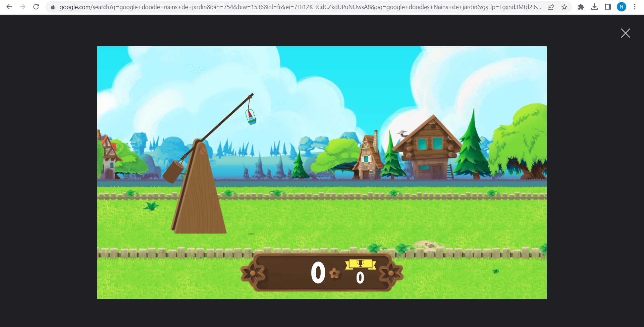Open the browser downloads icon

point(594,7)
